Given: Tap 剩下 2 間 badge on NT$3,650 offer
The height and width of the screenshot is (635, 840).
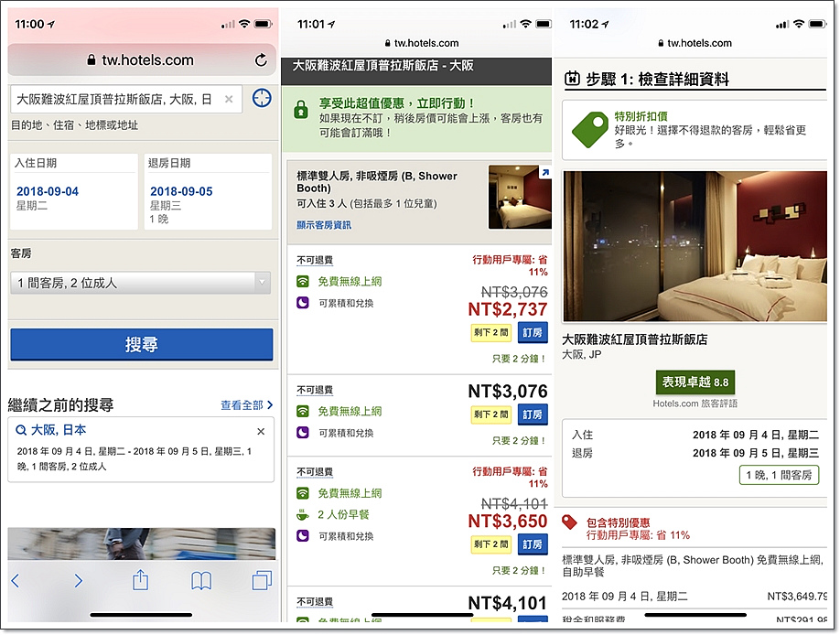Looking at the screenshot, I should point(491,544).
